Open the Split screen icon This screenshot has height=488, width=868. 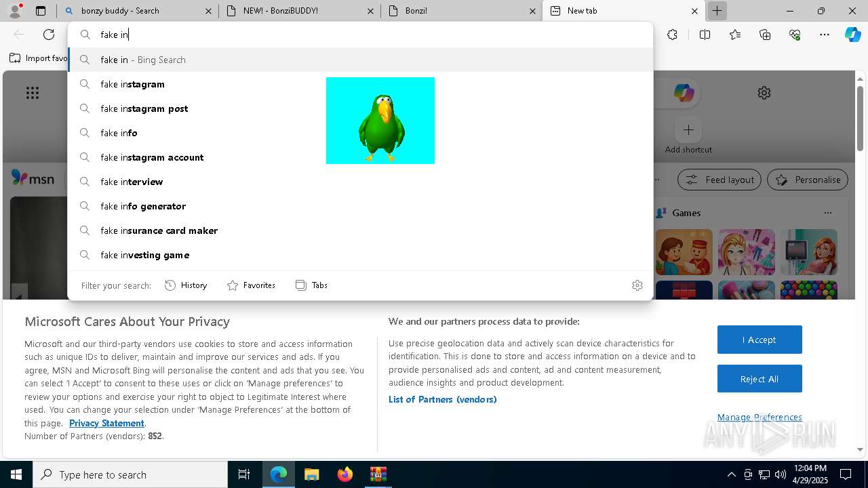point(705,35)
